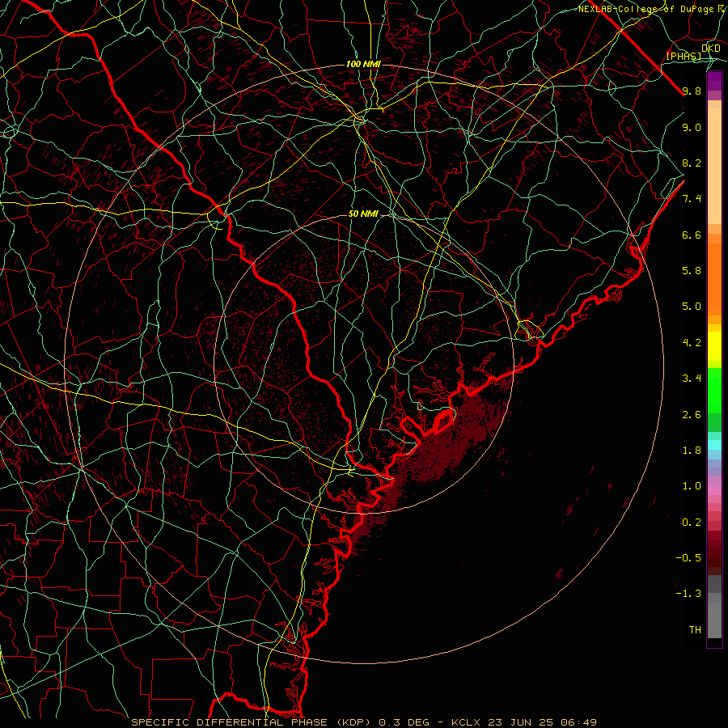
Task: Click the 50 NMI range ring label
Action: tap(363, 214)
